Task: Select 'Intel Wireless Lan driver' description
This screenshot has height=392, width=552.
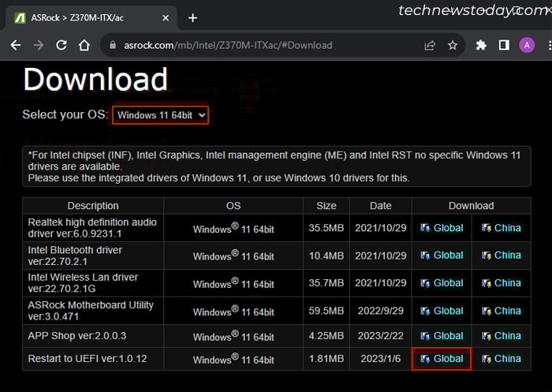Action: (x=83, y=283)
